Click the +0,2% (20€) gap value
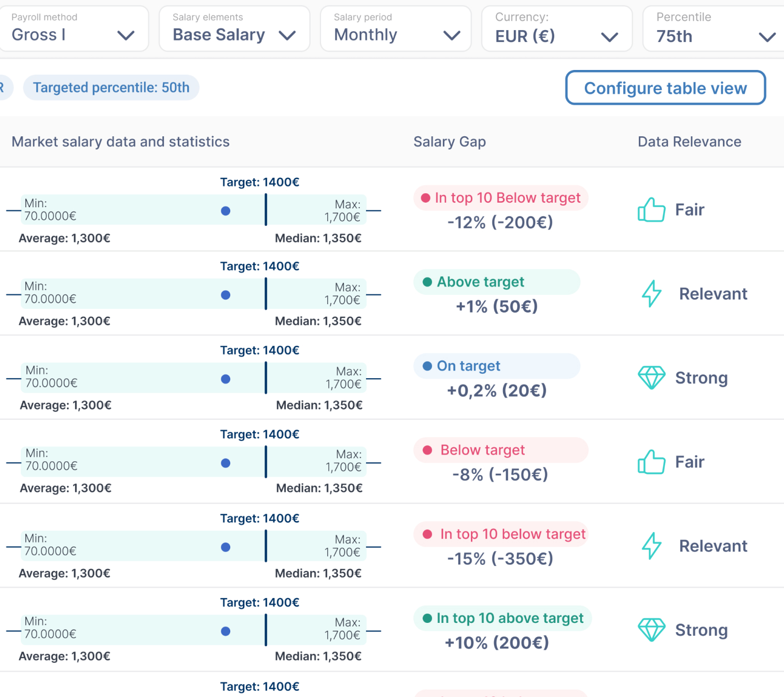784x697 pixels. click(497, 390)
